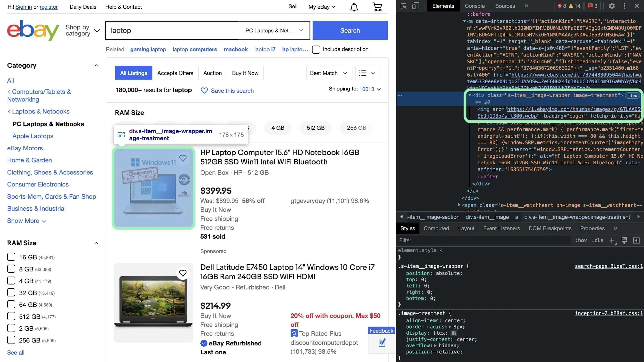This screenshot has width=644, height=362.
Task: Open the flexbox editor icon next to display: flex
Action: click(x=454, y=333)
